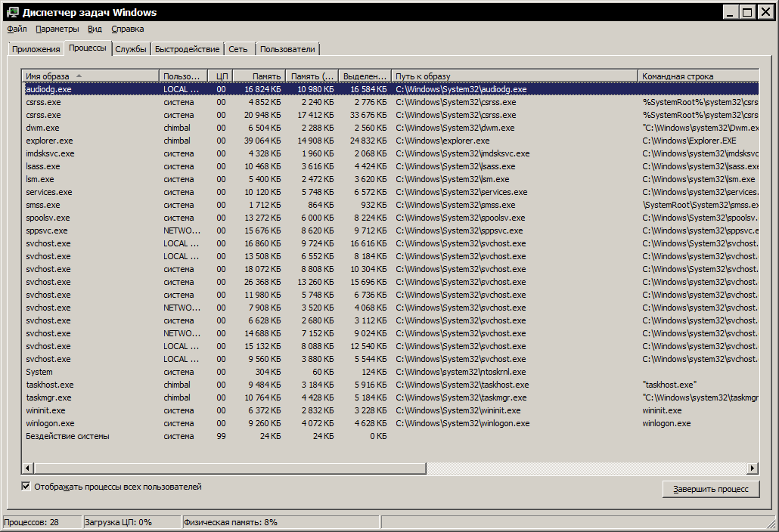Click svchost.exe using 26 368 КБ memory

pyautogui.click(x=391, y=282)
